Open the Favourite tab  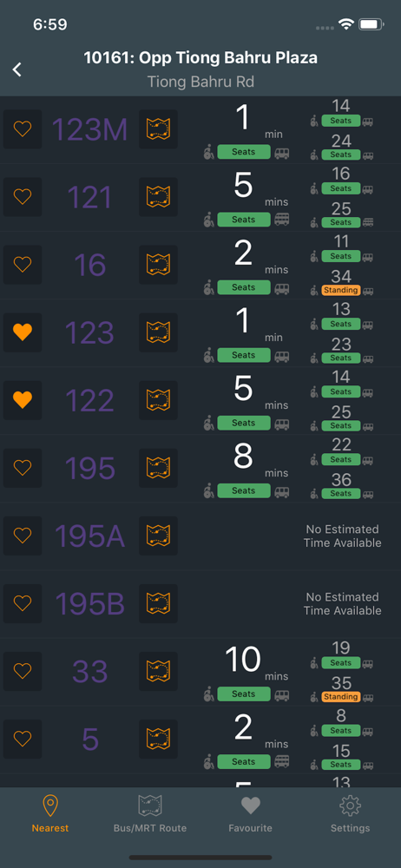[x=250, y=814]
